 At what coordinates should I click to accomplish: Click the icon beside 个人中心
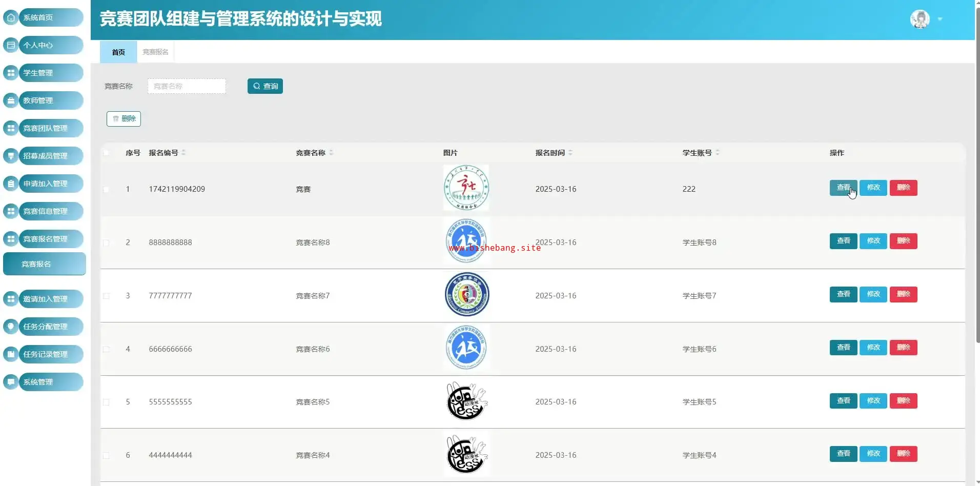(x=11, y=45)
